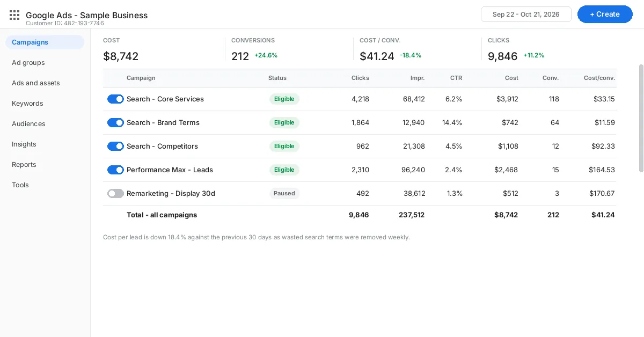
Task: Go to Ad groups in sidebar
Action: (x=28, y=63)
